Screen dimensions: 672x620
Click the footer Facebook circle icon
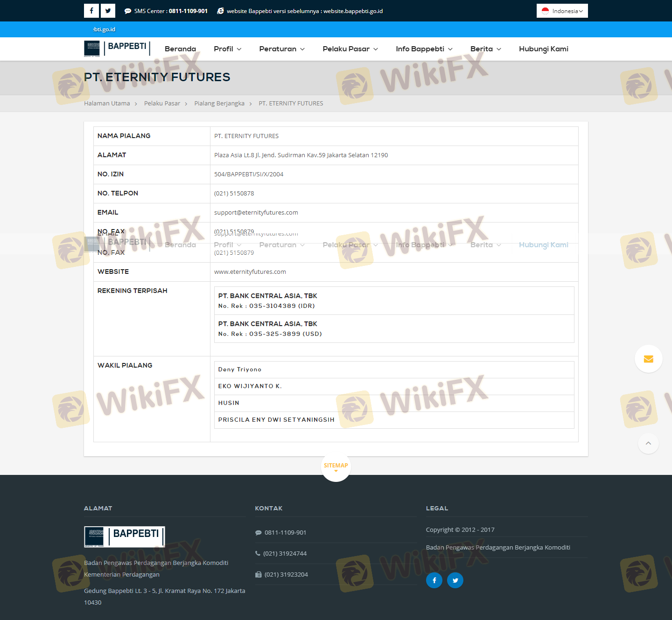point(434,580)
